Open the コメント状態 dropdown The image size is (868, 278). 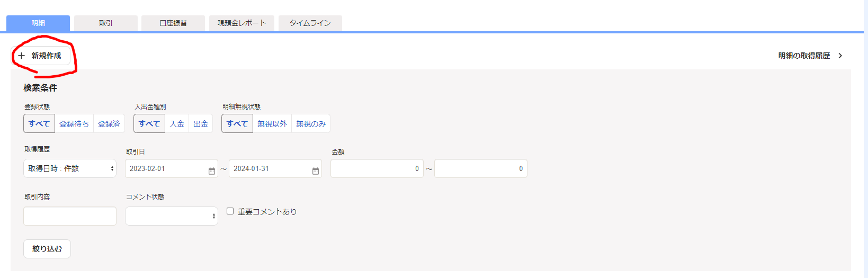[172, 216]
